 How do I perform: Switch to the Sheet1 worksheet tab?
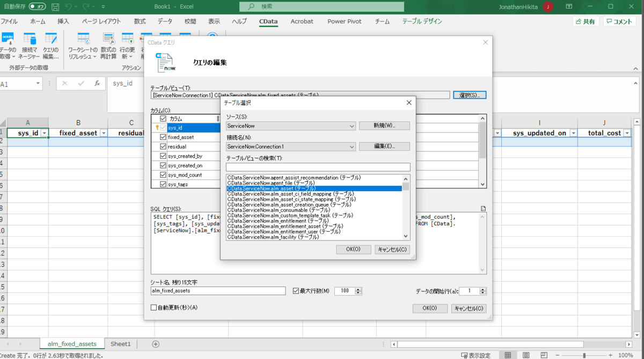click(120, 344)
